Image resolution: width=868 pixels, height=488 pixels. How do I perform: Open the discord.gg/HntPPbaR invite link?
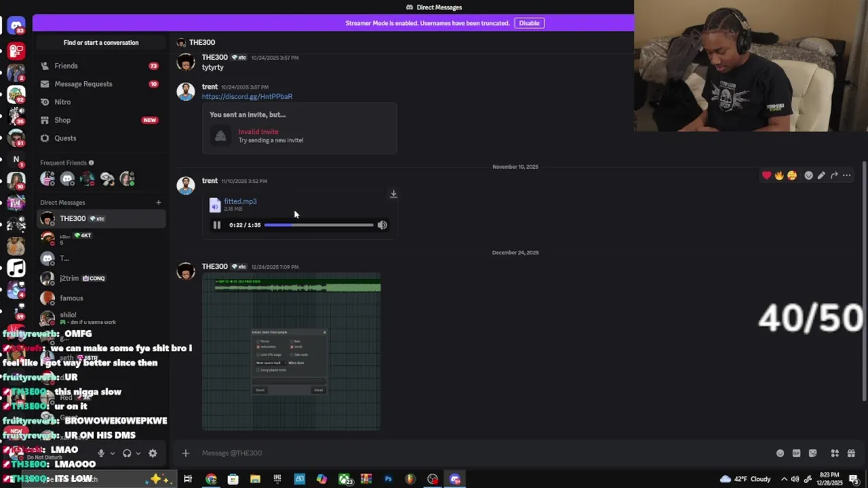pos(247,97)
